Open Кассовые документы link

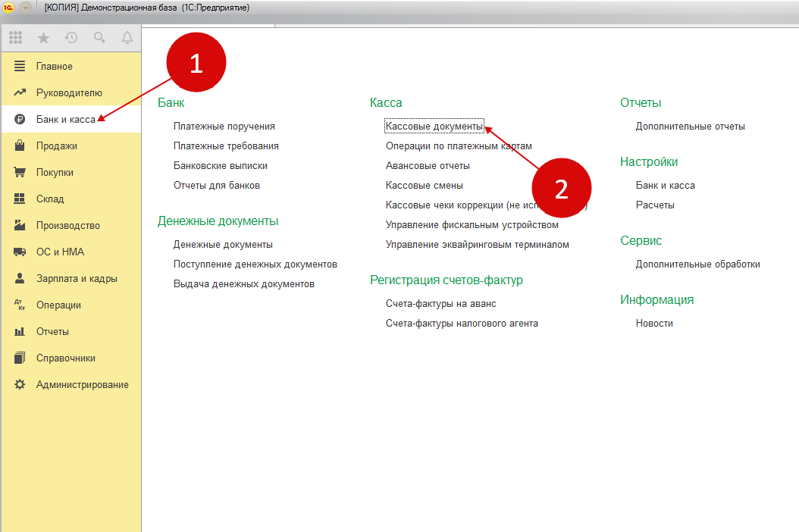coord(434,127)
